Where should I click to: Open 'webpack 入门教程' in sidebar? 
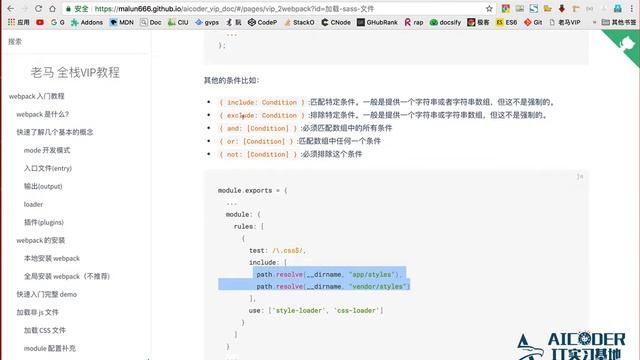click(x=36, y=96)
